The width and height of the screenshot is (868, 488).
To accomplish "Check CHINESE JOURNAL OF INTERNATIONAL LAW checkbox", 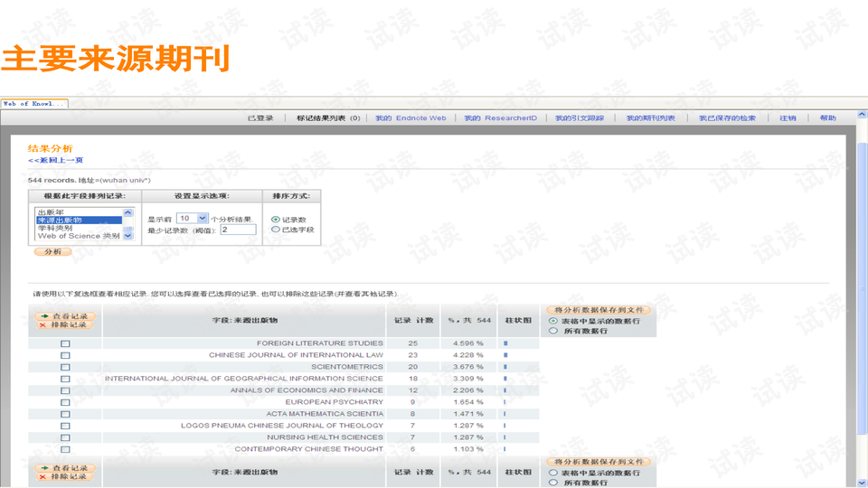I will coord(65,355).
